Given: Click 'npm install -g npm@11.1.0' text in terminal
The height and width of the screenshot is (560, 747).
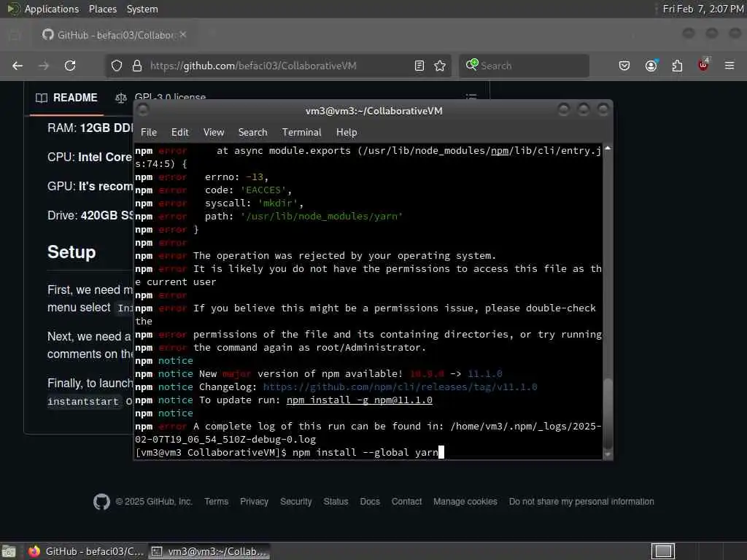Looking at the screenshot, I should point(359,400).
